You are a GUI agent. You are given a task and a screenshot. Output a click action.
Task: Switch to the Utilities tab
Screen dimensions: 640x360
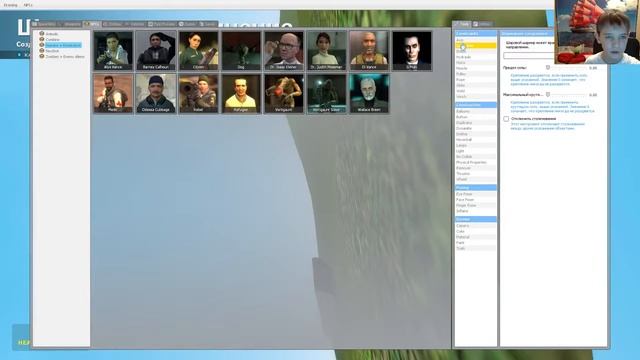(x=482, y=24)
